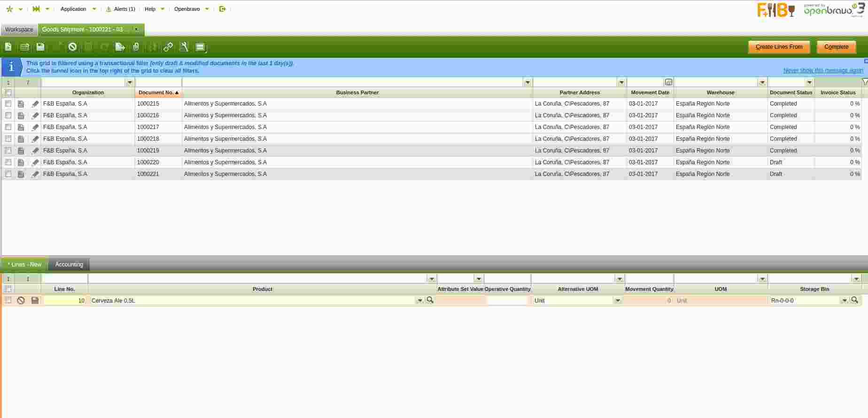Check the row checkbox for document 1000221
This screenshot has width=868, height=418.
click(8, 174)
